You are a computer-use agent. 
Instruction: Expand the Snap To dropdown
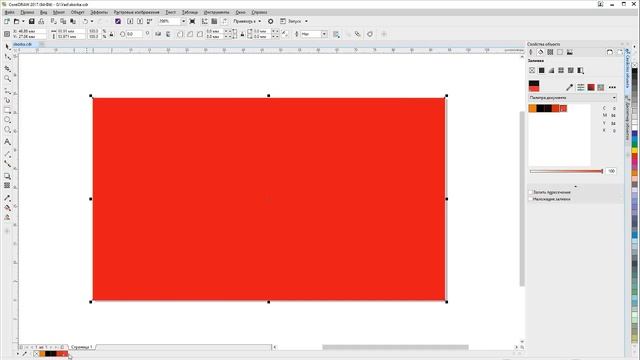pos(260,21)
